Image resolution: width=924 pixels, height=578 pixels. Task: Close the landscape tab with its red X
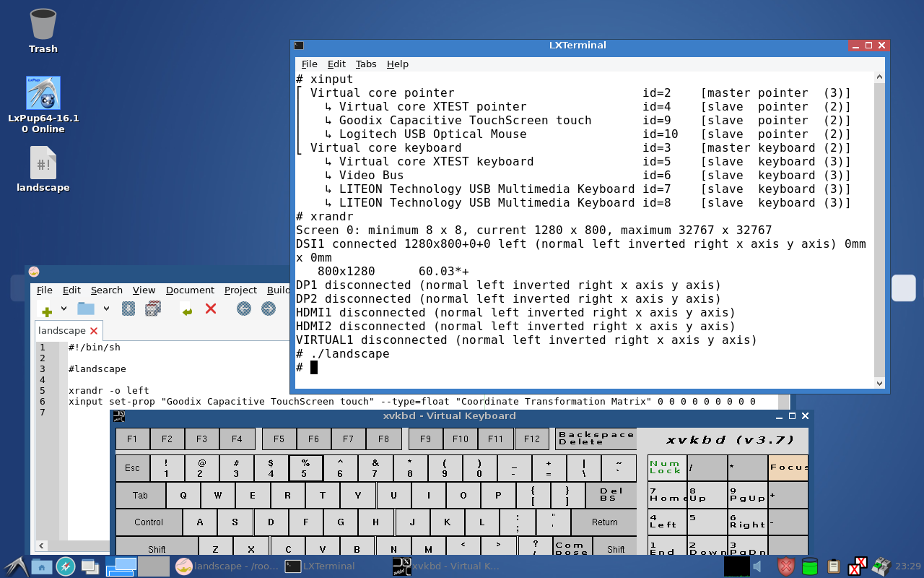click(x=94, y=331)
